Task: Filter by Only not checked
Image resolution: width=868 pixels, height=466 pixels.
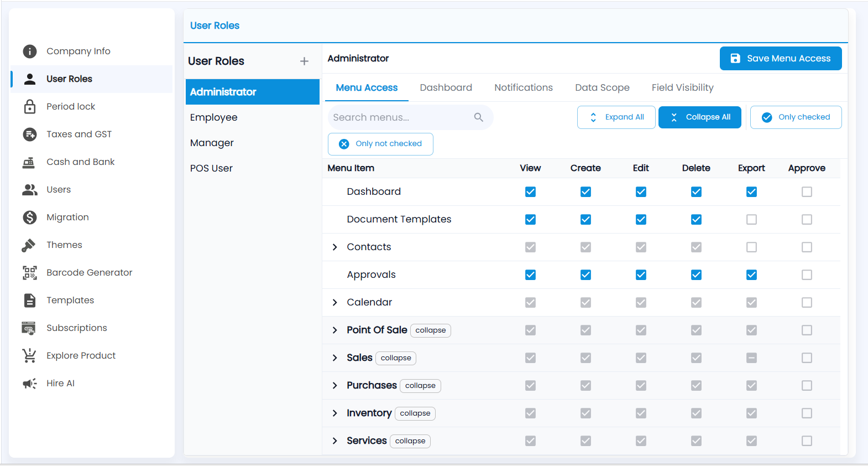Action: 380,144
